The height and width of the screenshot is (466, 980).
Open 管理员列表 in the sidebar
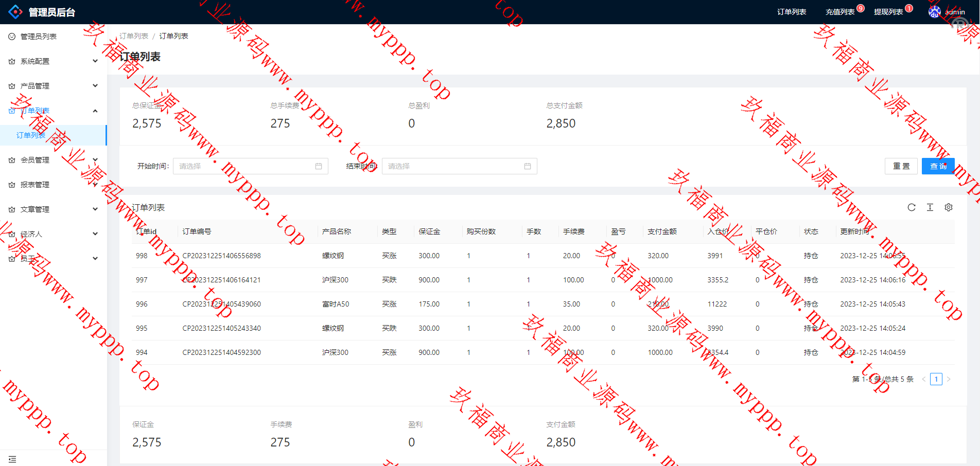(x=39, y=37)
